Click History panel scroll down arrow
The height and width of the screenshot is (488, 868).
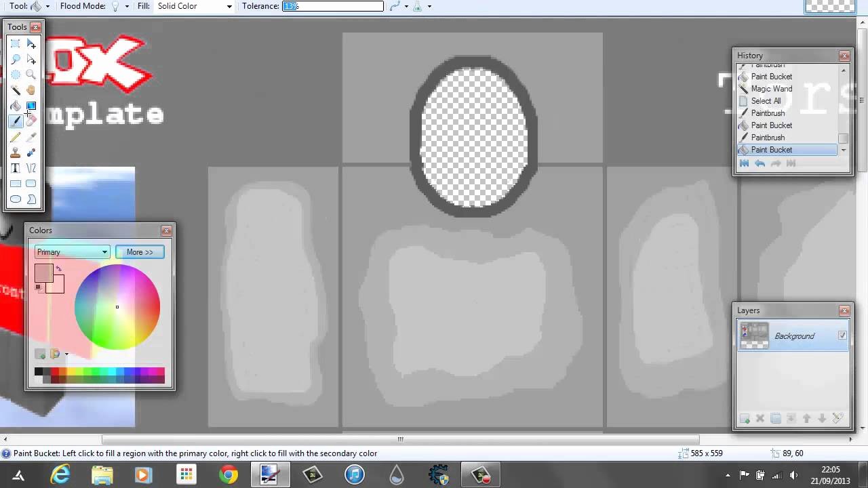(x=844, y=150)
